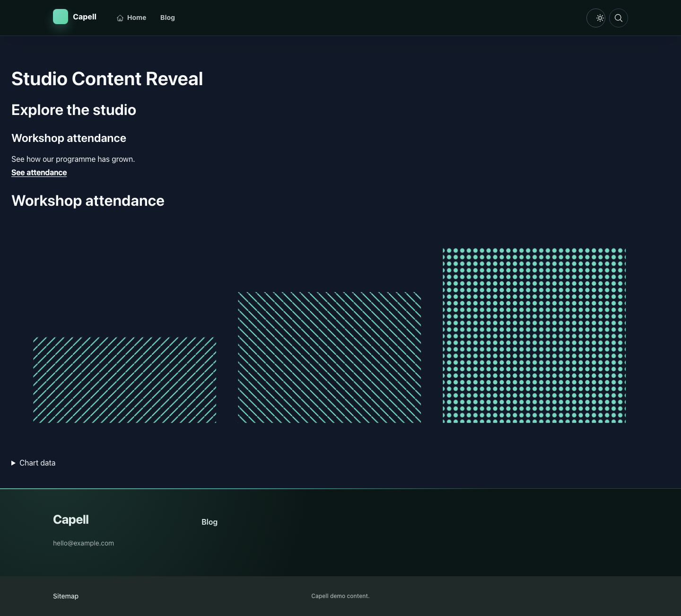
Task: Select the backslash striped chart bar
Action: click(330, 358)
